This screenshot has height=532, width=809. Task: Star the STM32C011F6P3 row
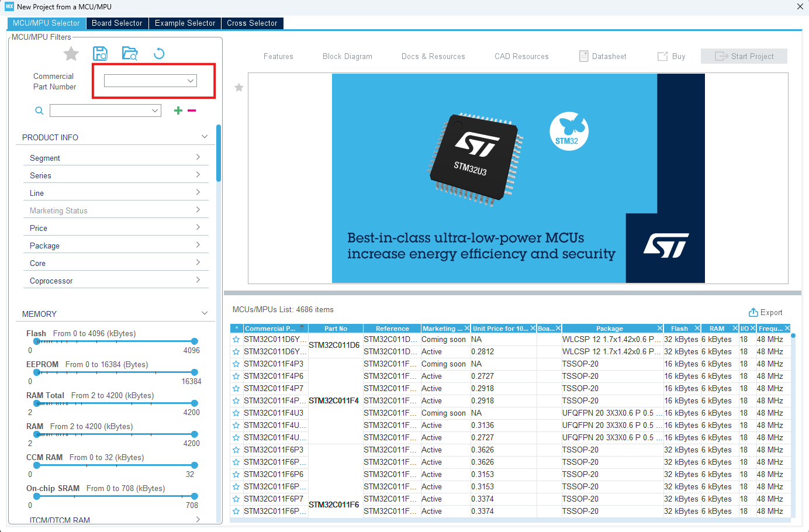(x=236, y=450)
